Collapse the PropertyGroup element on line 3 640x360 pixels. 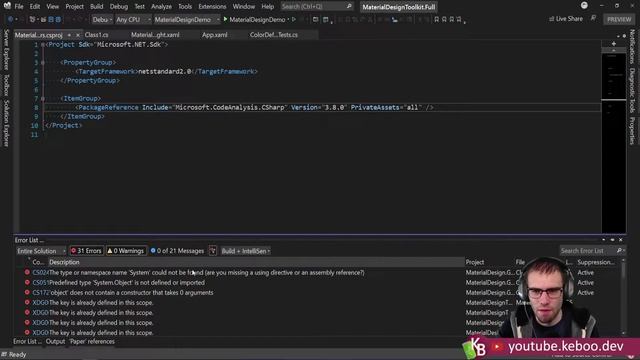click(x=43, y=62)
